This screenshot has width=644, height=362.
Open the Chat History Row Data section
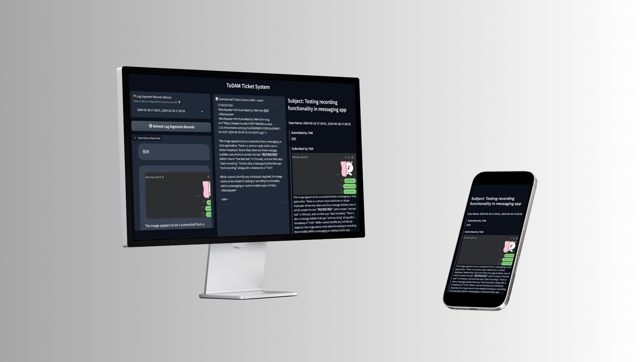[x=147, y=138]
